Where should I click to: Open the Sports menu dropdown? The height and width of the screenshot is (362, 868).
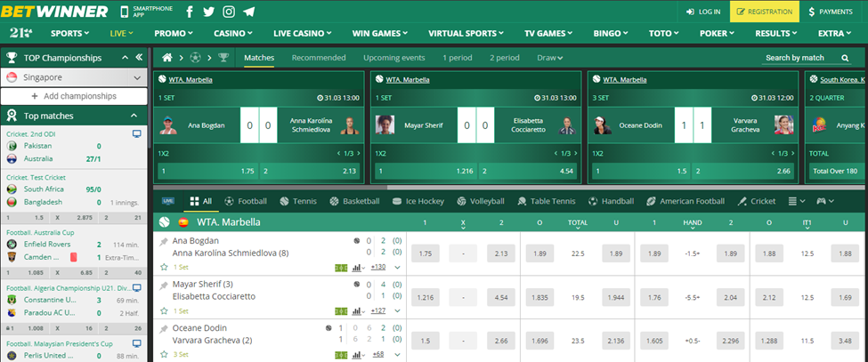69,33
